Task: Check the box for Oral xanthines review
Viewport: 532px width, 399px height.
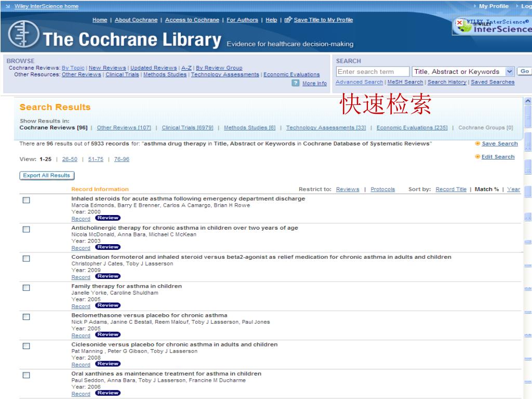Action: point(26,375)
